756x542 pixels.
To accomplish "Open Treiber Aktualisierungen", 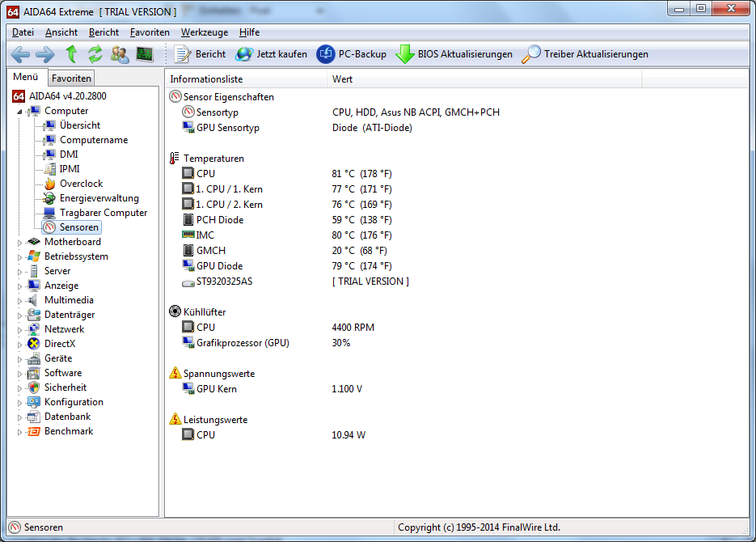I will (x=585, y=54).
